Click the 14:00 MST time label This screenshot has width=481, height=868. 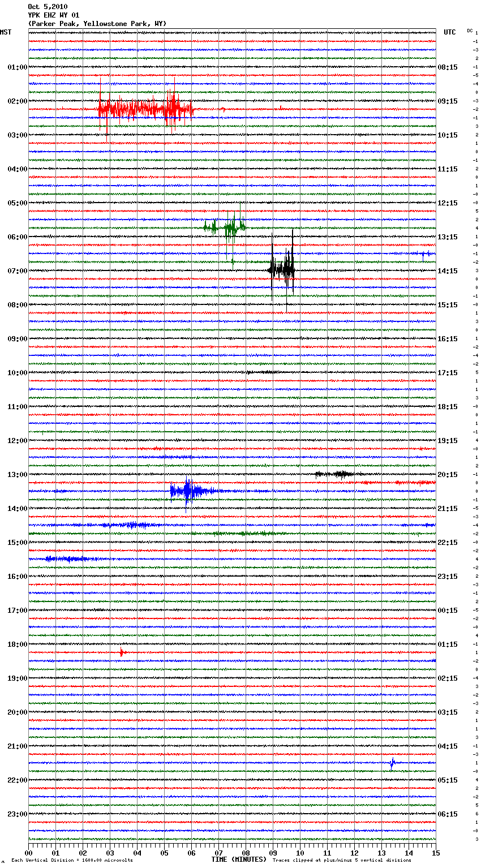[18, 509]
